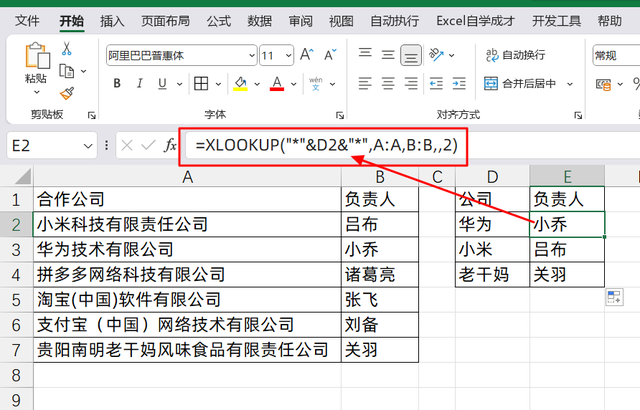Toggle bold formatting

(117, 84)
